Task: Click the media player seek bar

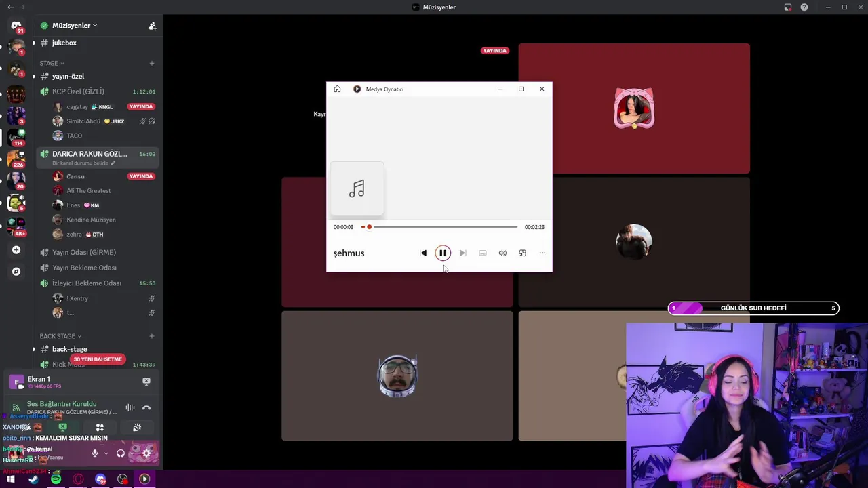Action: (439, 227)
